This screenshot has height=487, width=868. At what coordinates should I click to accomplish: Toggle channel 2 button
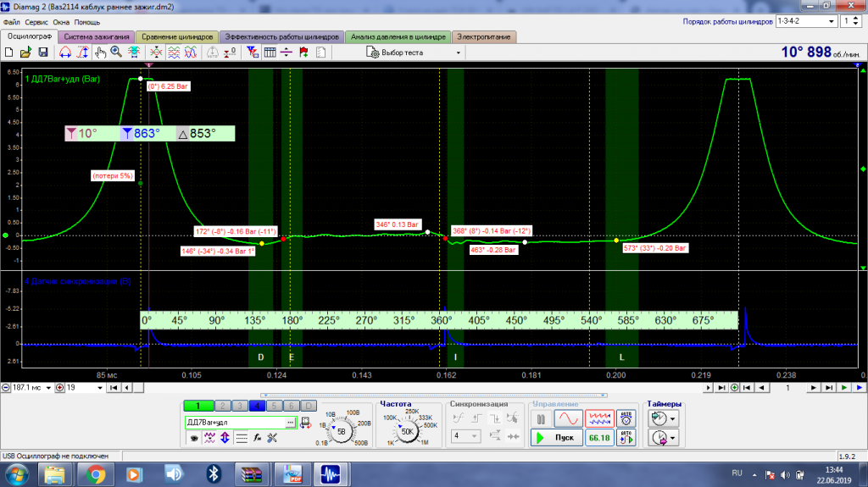point(223,406)
